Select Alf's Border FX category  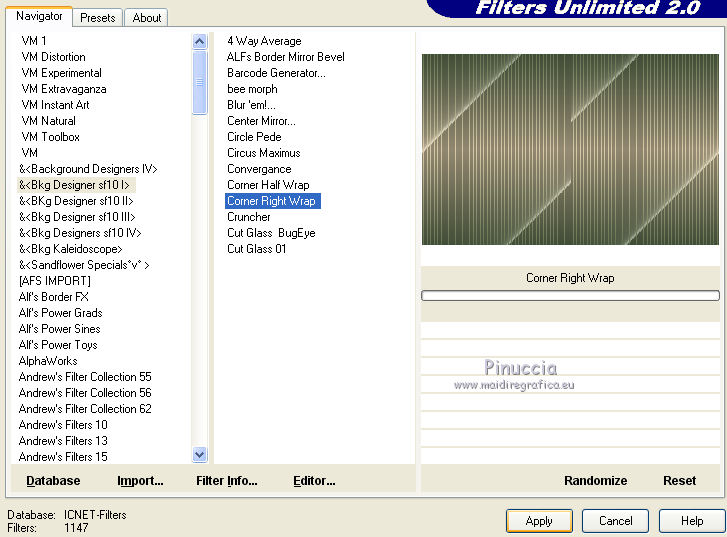pos(53,297)
